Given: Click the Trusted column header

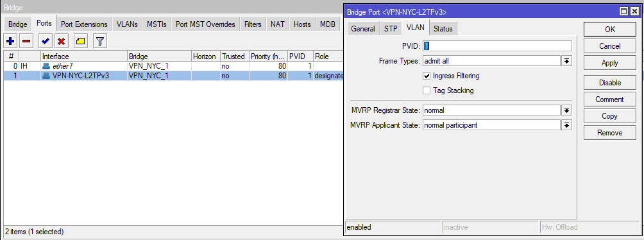Looking at the screenshot, I should (234, 56).
